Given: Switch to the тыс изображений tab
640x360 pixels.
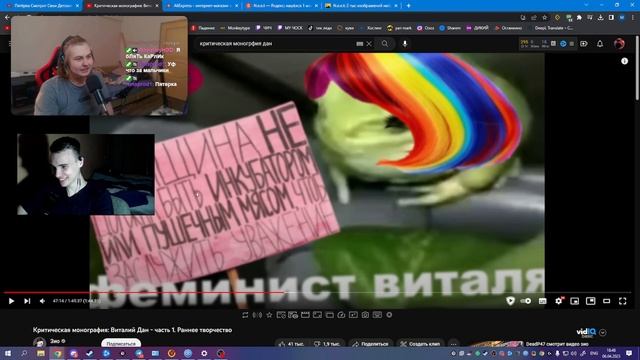Looking at the screenshot, I should click(362, 6).
